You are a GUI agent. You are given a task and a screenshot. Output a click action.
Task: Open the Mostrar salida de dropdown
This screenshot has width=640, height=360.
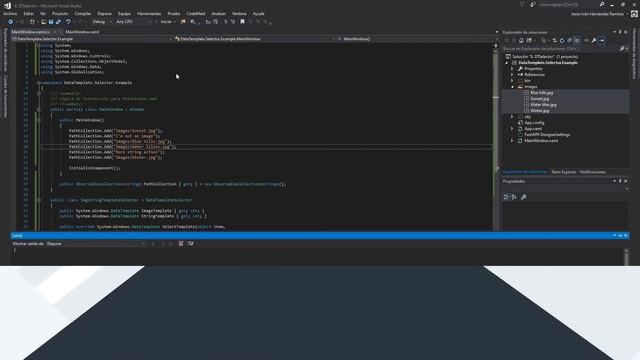coord(96,244)
